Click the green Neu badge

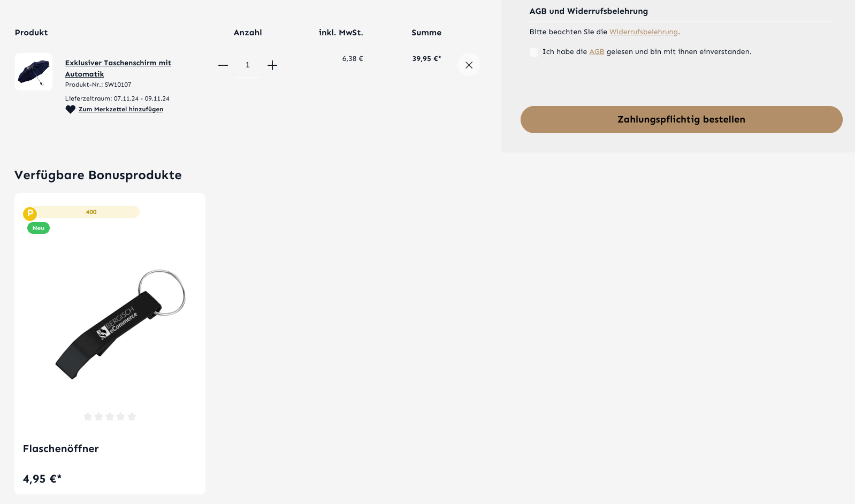pos(39,228)
